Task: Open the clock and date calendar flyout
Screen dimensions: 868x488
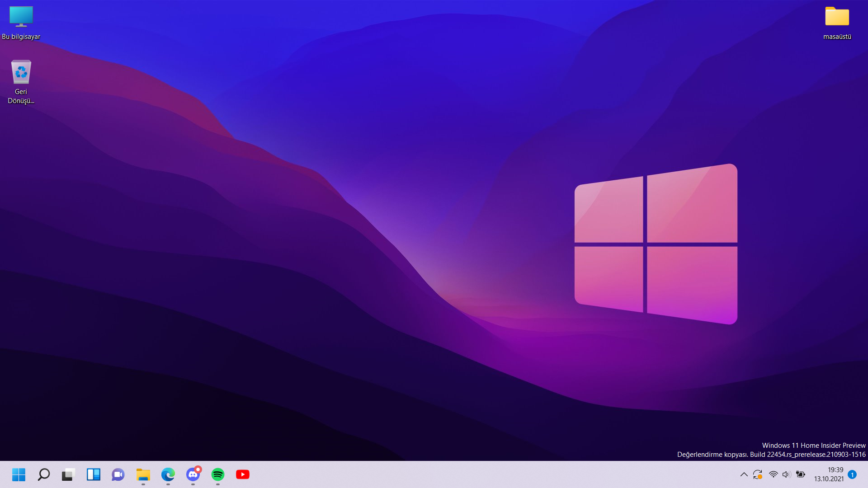Action: tap(829, 474)
